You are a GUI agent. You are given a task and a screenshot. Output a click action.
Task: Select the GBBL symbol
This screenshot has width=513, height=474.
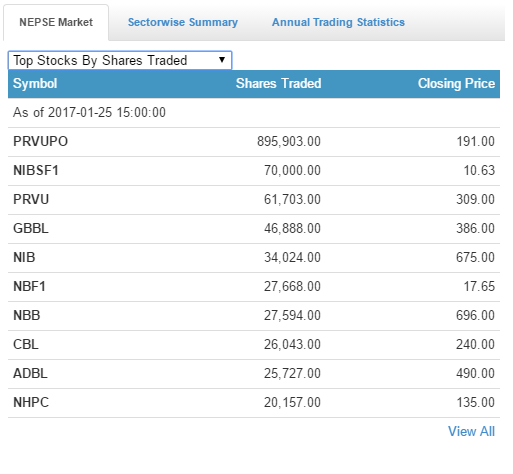coord(31,228)
